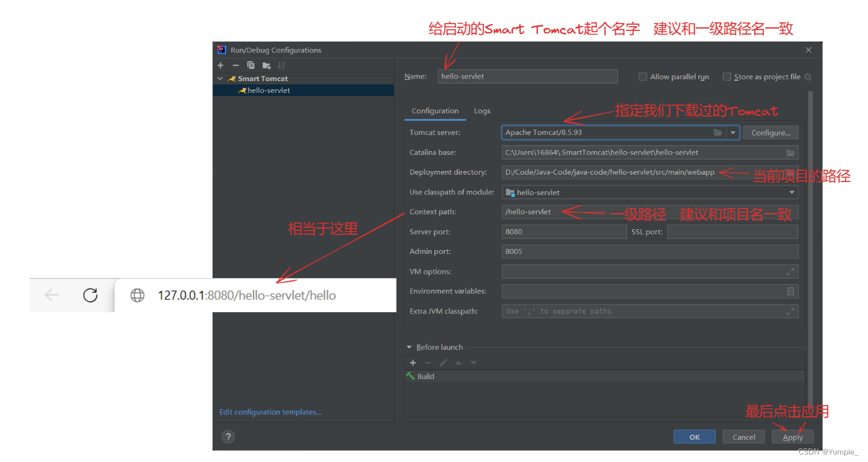Click globe site info icon in address bar
This screenshot has height=462, width=868.
(x=138, y=295)
